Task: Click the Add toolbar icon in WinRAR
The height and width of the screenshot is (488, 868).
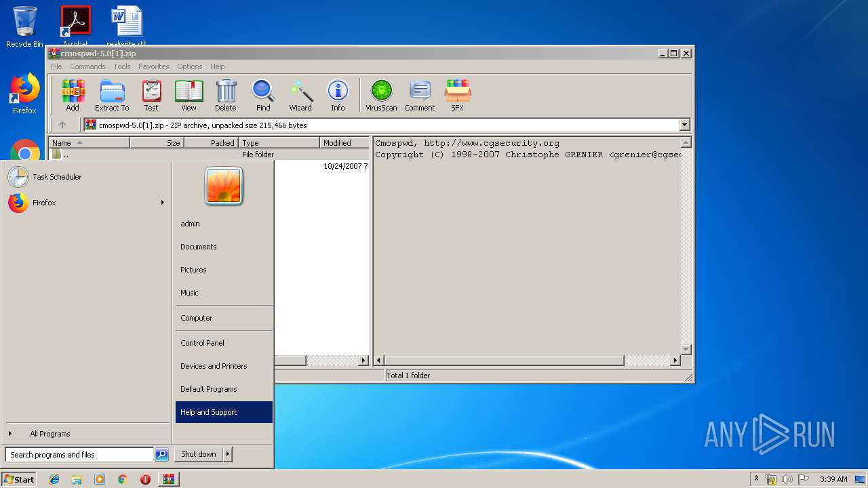Action: point(73,95)
